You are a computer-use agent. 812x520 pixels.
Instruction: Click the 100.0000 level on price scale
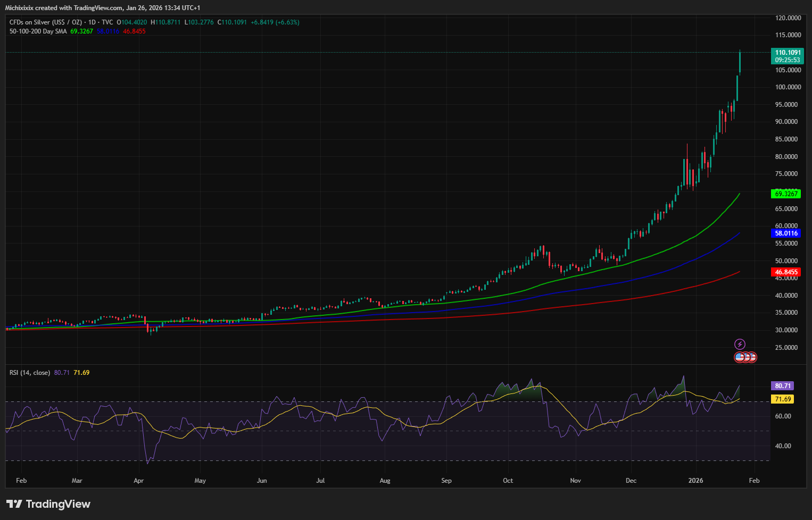click(788, 87)
